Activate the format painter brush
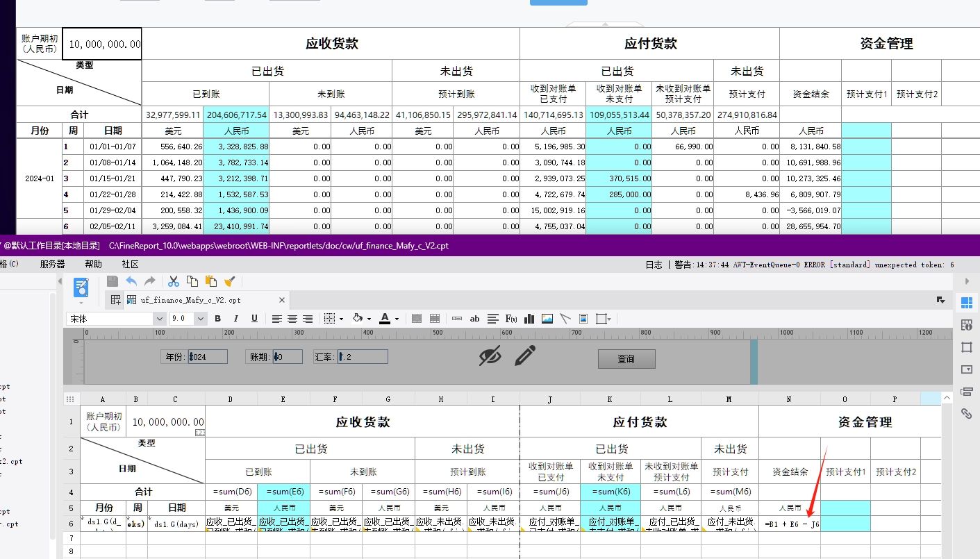The height and width of the screenshot is (559, 980). (x=230, y=281)
